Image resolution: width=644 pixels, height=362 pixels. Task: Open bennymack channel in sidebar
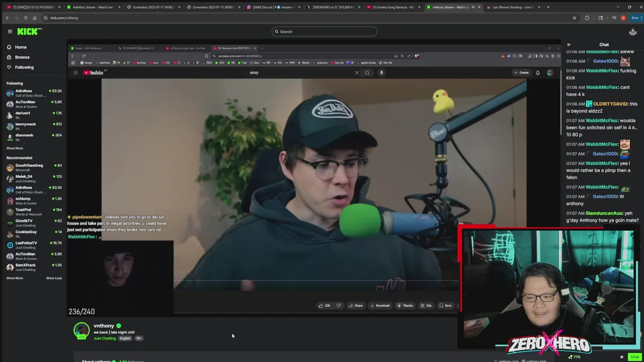[34, 126]
